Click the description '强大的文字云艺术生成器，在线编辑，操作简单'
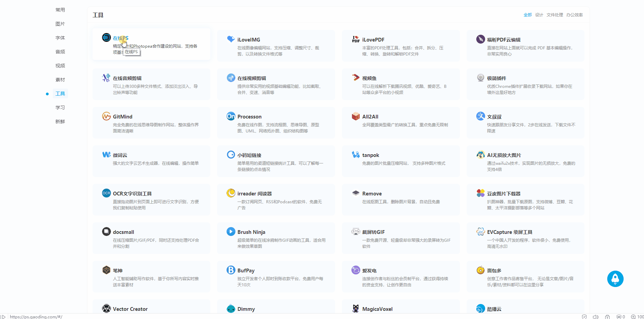 click(156, 163)
